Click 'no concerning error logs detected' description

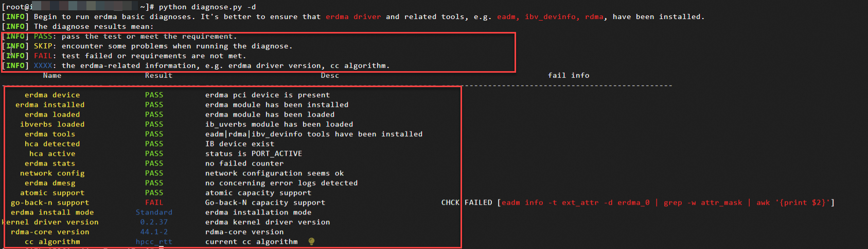click(281, 183)
